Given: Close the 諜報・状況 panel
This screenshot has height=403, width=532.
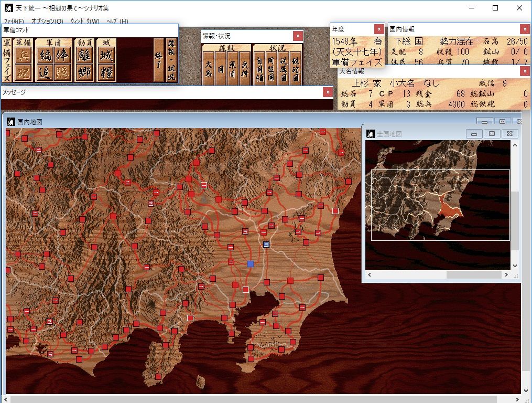Looking at the screenshot, I should 298,36.
